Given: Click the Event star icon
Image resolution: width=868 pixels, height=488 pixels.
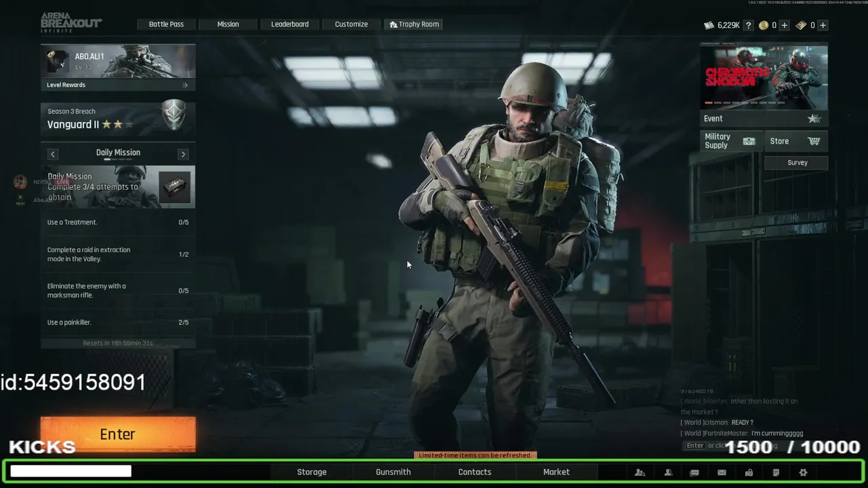Looking at the screenshot, I should click(814, 119).
